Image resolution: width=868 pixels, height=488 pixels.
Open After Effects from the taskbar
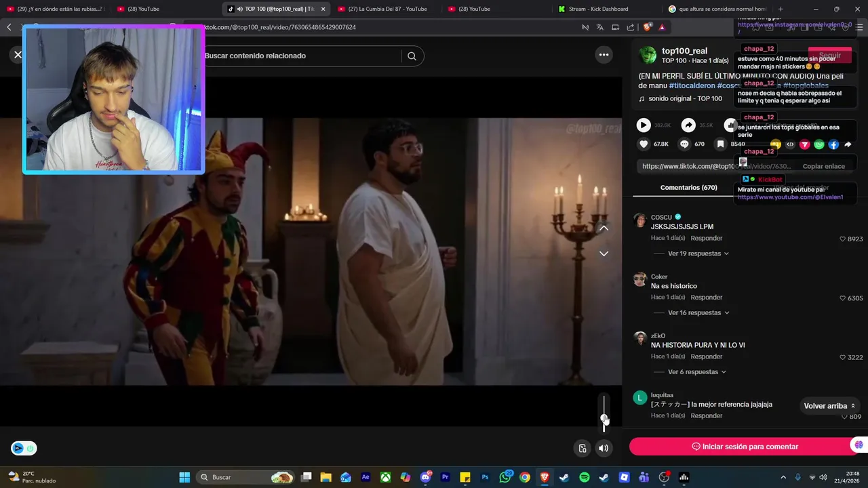click(366, 477)
